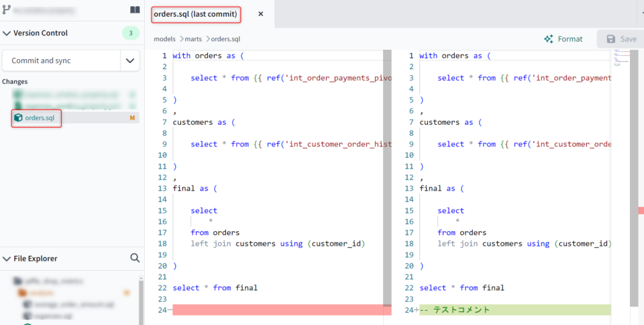The width and height of the screenshot is (644, 325).
Task: Open the documentation book icon
Action: coord(135,10)
